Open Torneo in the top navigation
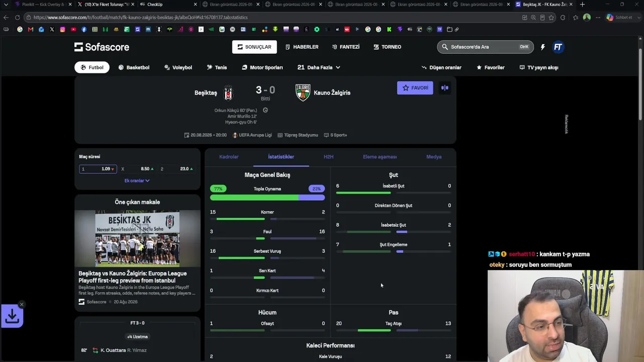Image resolution: width=644 pixels, height=362 pixels. (x=387, y=47)
